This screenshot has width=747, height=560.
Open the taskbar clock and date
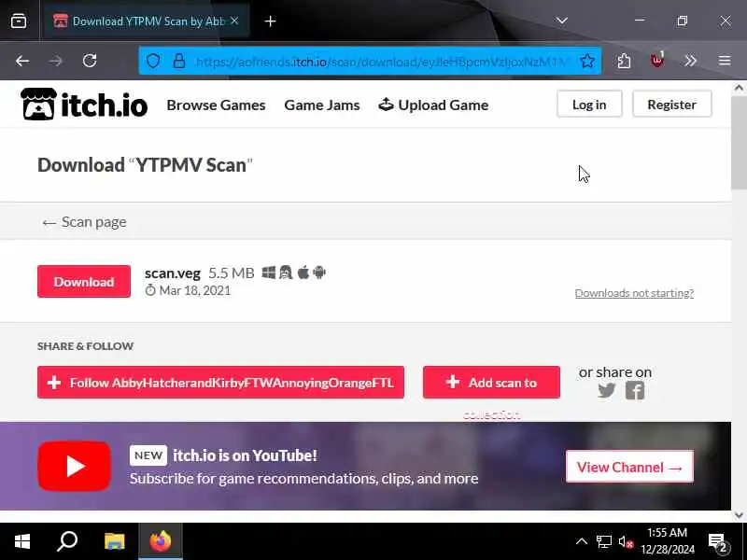[x=667, y=541]
